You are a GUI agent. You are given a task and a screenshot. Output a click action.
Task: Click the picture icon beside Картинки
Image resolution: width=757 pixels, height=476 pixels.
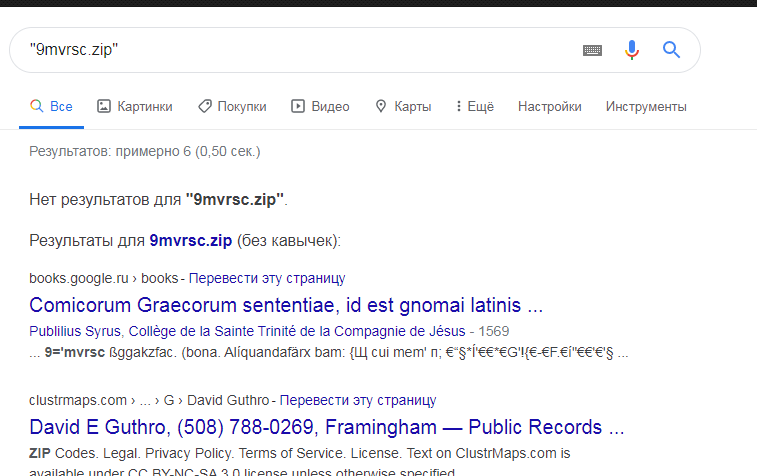[x=104, y=107]
